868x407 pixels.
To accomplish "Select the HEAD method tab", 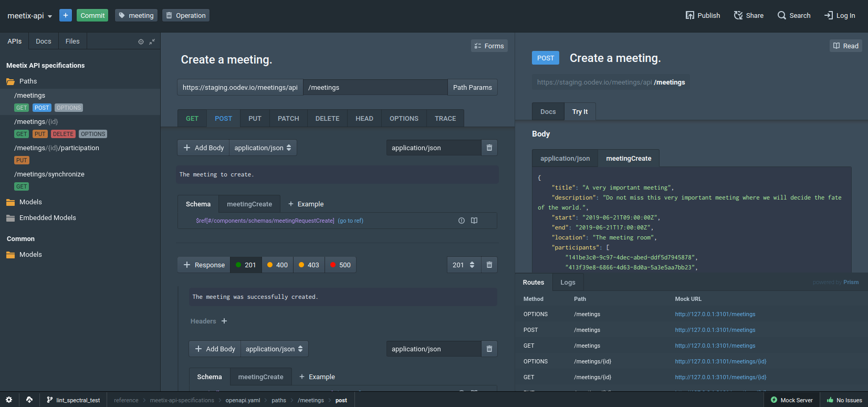I will click(x=364, y=118).
